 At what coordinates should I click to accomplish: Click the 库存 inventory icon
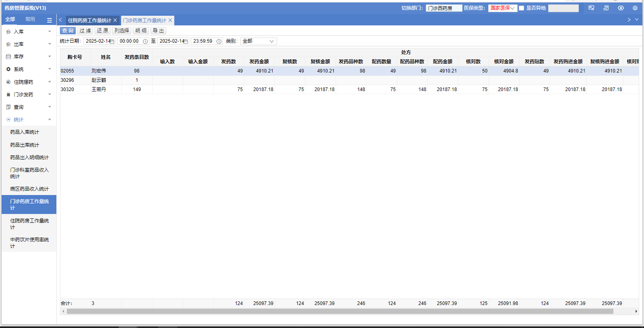coord(8,57)
